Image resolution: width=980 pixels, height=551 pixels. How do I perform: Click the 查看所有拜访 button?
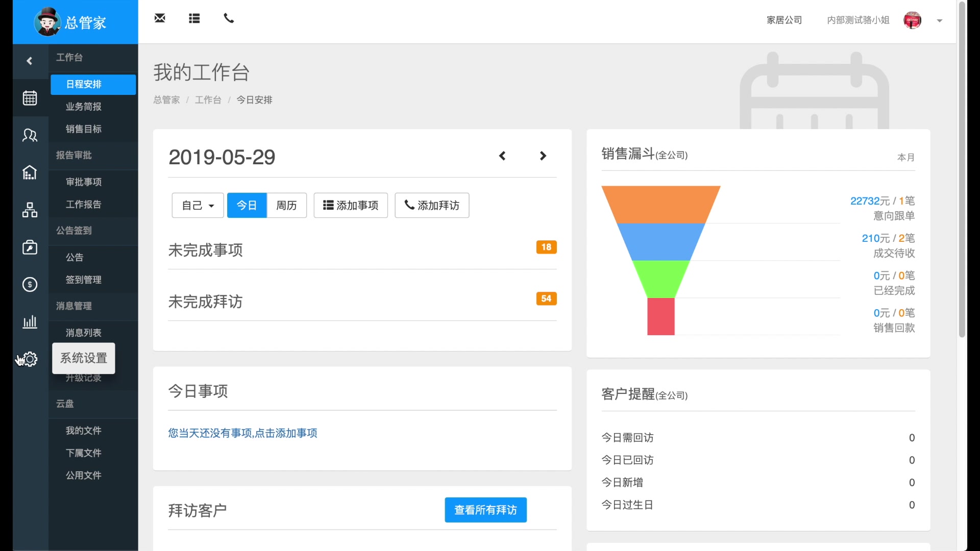coord(485,510)
